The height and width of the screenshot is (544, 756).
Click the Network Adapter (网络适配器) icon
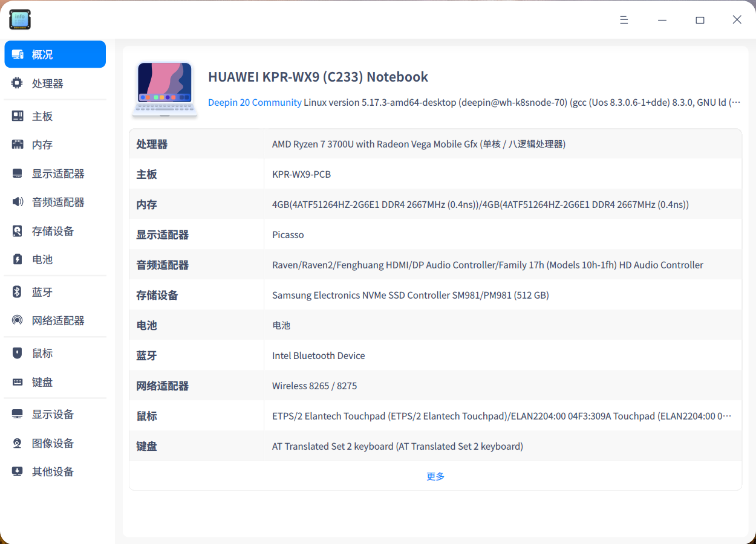coord(17,320)
